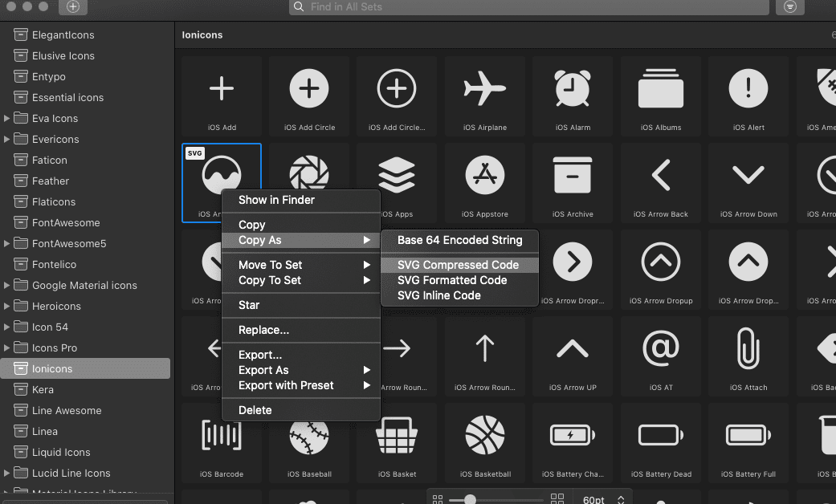Screen dimensions: 836x504
Task: Select the iOS Arrow Dropup outline icon
Action: (x=661, y=270)
